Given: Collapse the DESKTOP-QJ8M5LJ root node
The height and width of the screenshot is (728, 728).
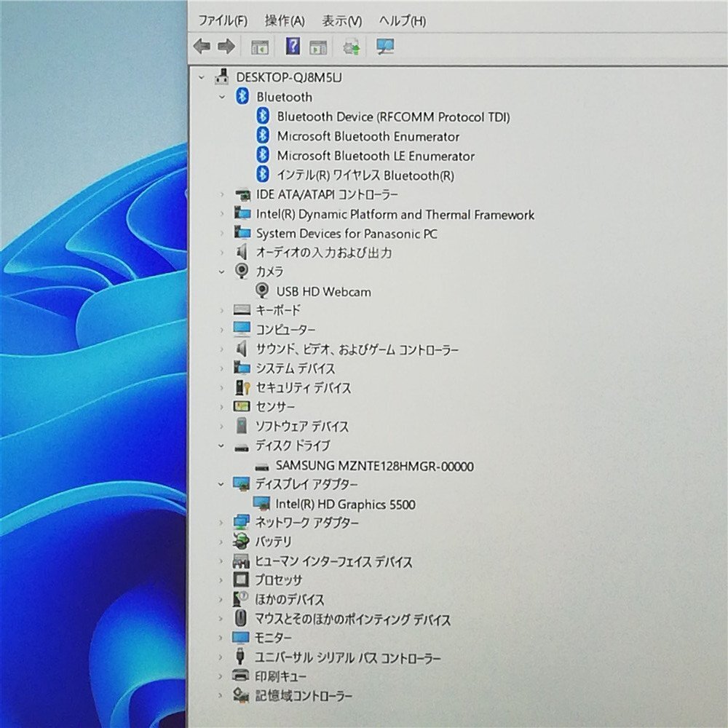Looking at the screenshot, I should click(x=202, y=78).
